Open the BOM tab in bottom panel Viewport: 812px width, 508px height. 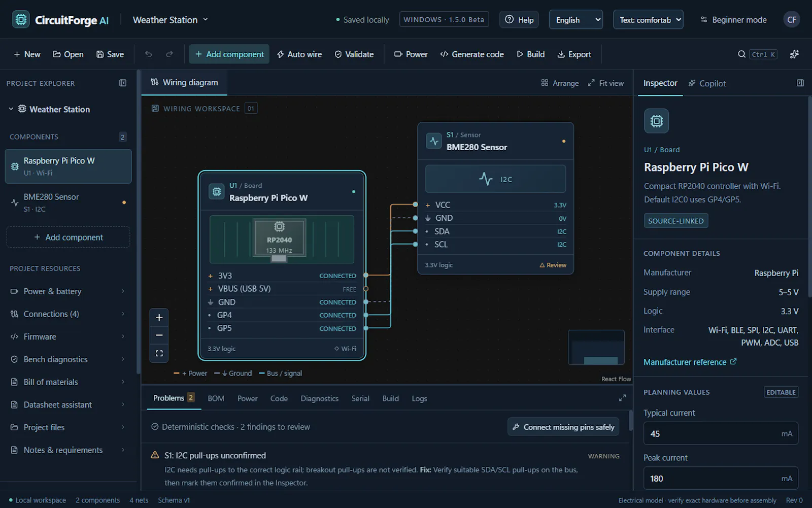point(216,399)
